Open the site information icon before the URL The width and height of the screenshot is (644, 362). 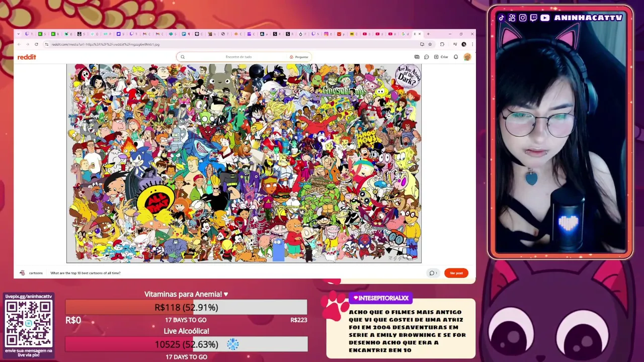47,44
